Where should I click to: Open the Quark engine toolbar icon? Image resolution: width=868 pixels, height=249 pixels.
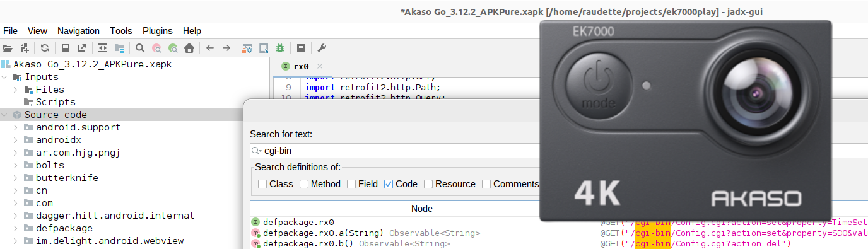tap(264, 48)
